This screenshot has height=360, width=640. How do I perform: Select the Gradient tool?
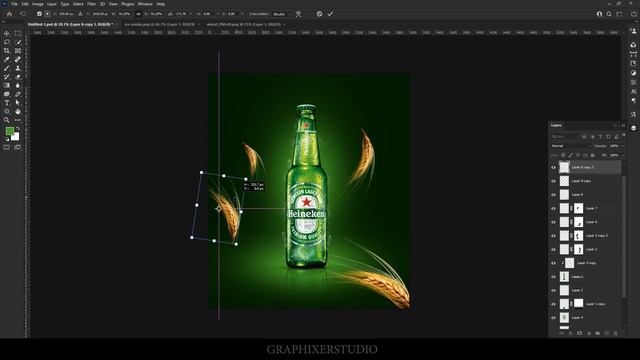(7, 85)
